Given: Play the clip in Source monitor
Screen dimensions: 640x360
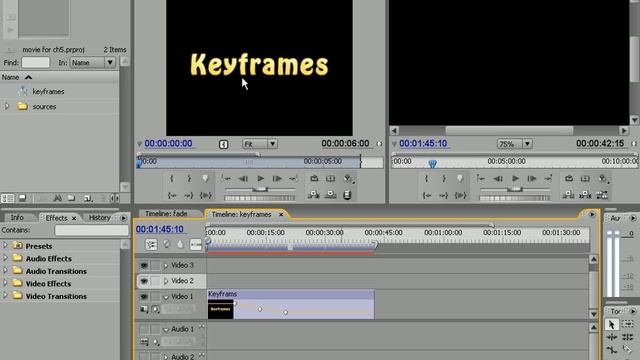Looking at the screenshot, I should [260, 178].
